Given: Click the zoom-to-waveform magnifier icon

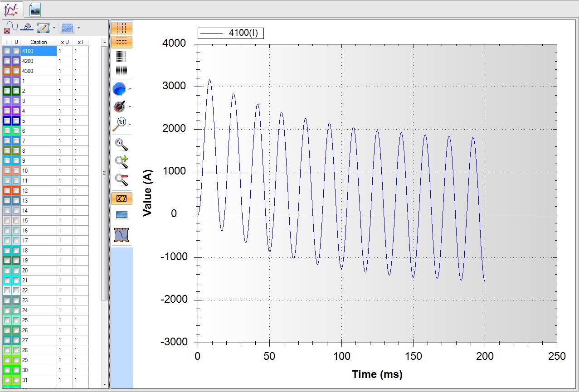Looking at the screenshot, I should pyautogui.click(x=122, y=145).
